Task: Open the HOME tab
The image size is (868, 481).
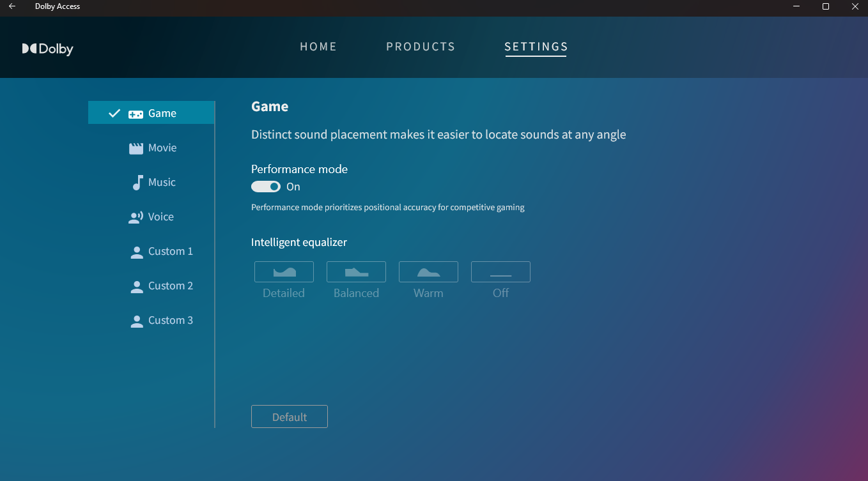Action: (x=318, y=47)
